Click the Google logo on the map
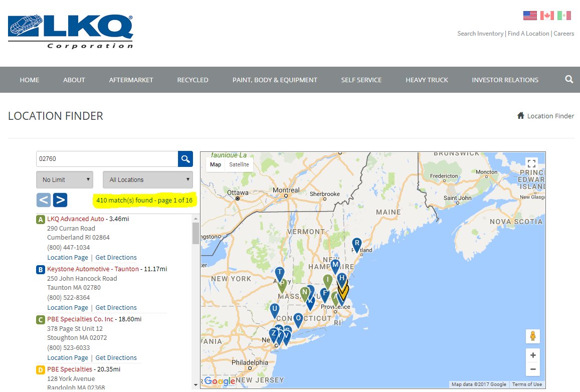This screenshot has width=580, height=392. [220, 381]
